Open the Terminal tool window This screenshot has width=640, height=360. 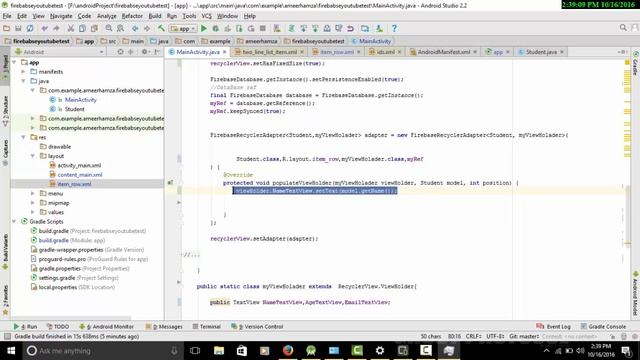pyautogui.click(x=206, y=327)
